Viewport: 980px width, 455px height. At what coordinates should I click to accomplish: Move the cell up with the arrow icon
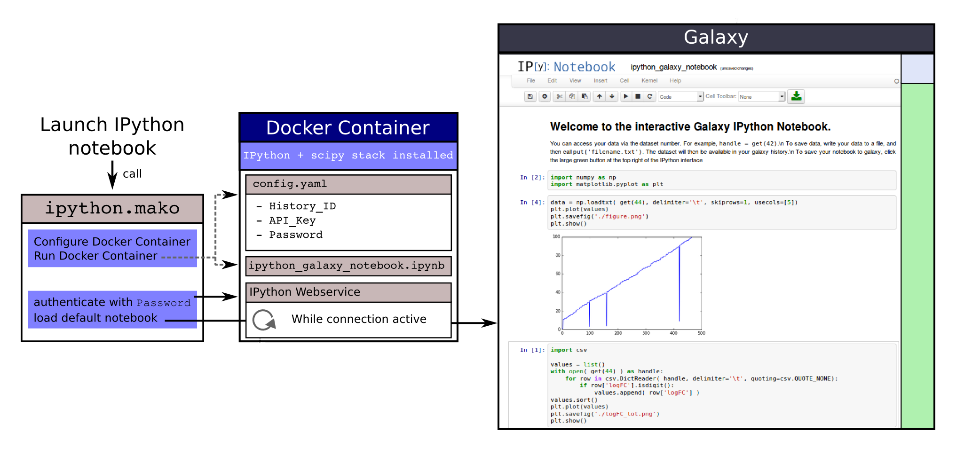(x=599, y=96)
